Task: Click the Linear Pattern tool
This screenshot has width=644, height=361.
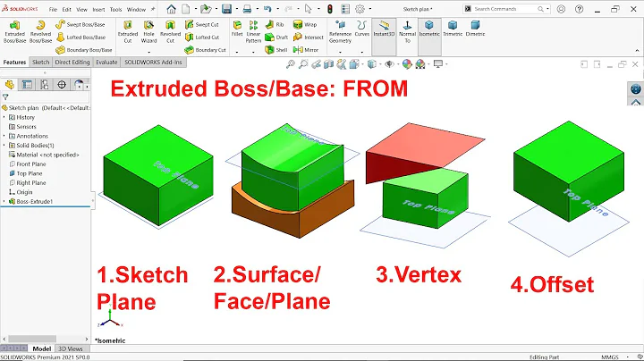Action: (x=253, y=31)
